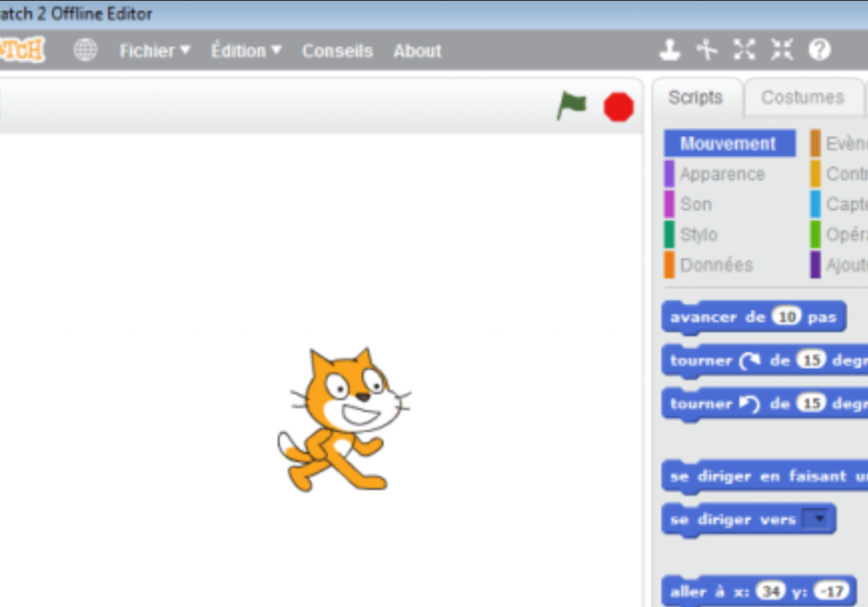
Task: Select the Shrink sprite tool
Action: pyautogui.click(x=782, y=50)
